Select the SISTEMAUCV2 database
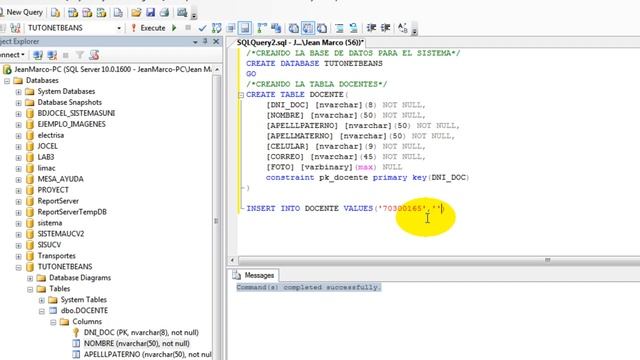This screenshot has width=640, height=360. coord(60,234)
